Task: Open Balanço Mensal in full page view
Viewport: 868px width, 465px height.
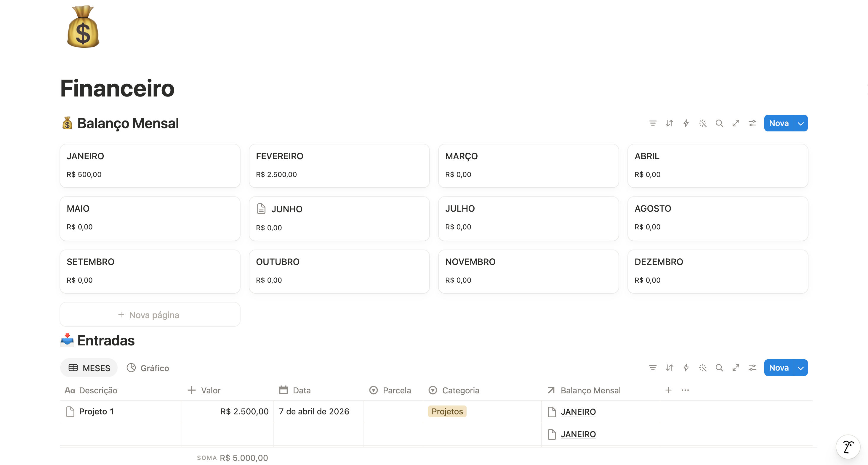Action: click(736, 123)
